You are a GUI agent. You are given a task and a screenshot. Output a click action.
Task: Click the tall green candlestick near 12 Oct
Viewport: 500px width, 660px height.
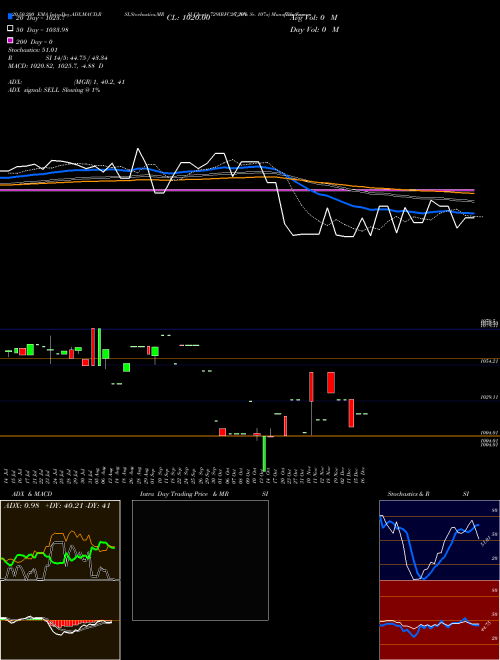pyautogui.click(x=264, y=453)
